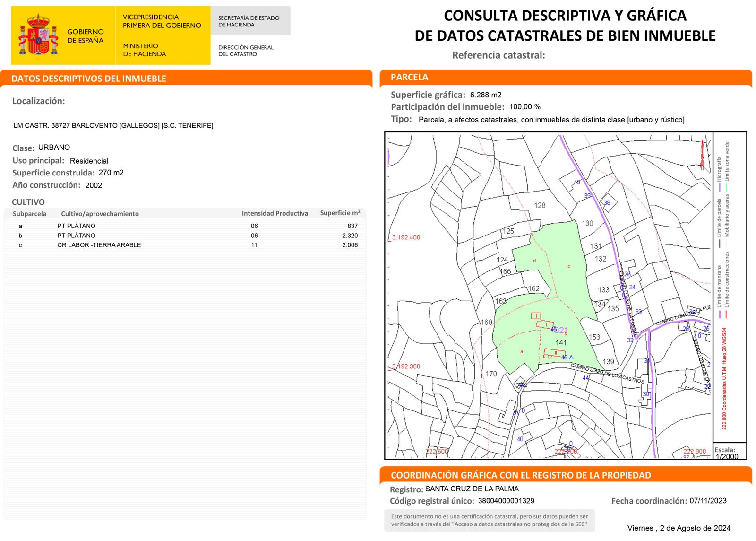Screen dimensions: 756x541
Task: Select the 'GOBIERNO DE ESPAÑA' text
Action: pos(86,36)
